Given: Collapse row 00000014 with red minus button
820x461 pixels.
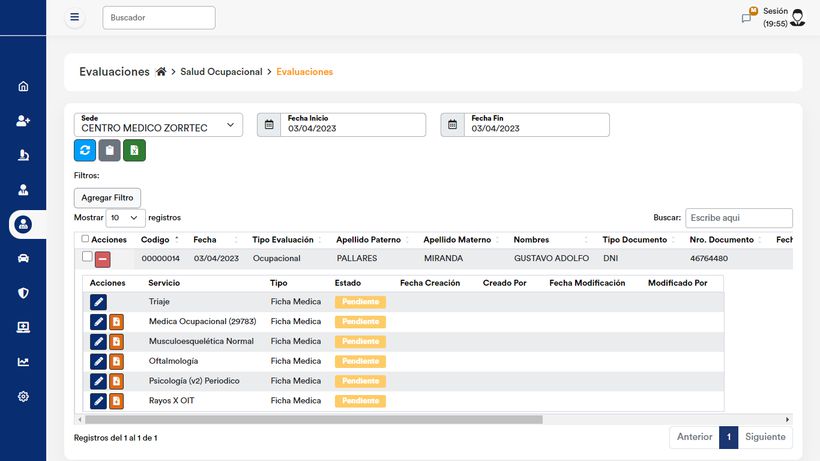Looking at the screenshot, I should 102,259.
